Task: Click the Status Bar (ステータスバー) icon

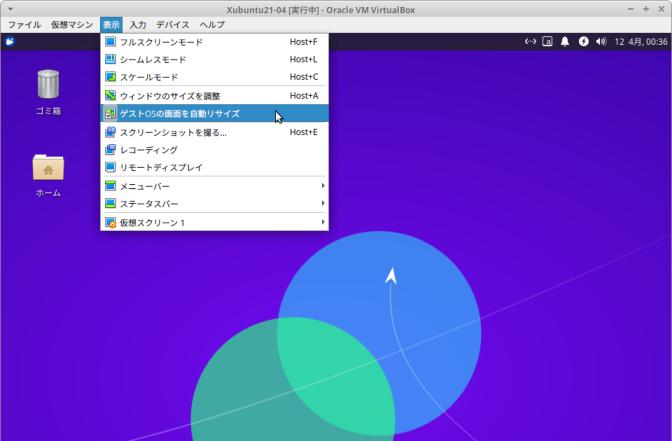Action: pyautogui.click(x=111, y=204)
